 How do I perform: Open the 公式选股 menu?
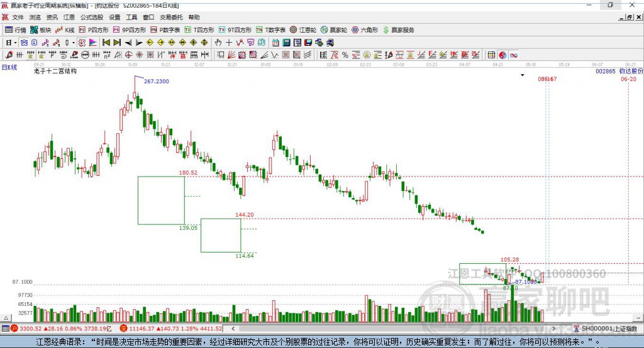pos(92,17)
